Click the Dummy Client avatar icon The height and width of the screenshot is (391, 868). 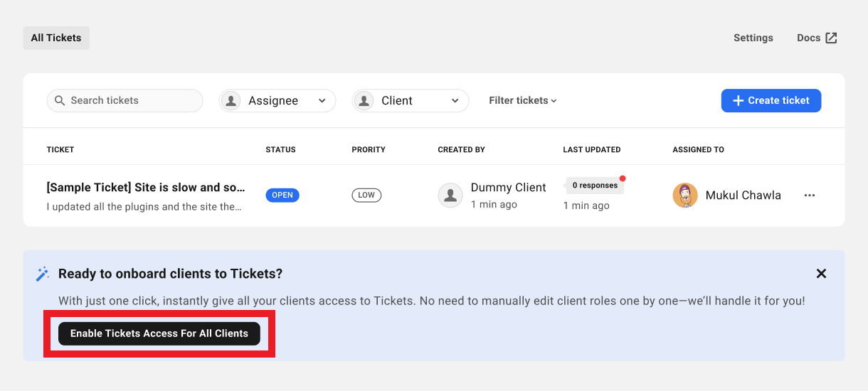[450, 195]
